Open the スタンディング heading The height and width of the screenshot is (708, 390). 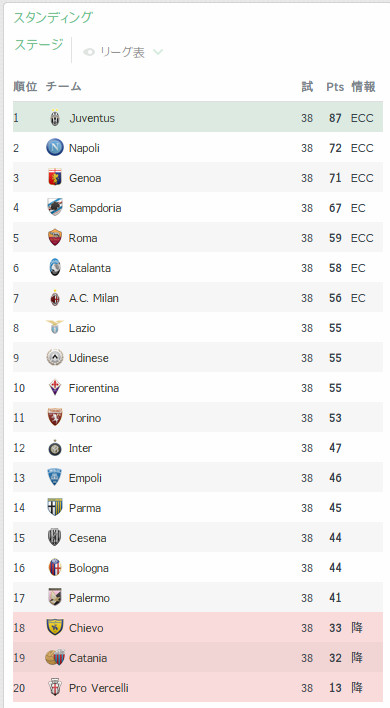53,18
